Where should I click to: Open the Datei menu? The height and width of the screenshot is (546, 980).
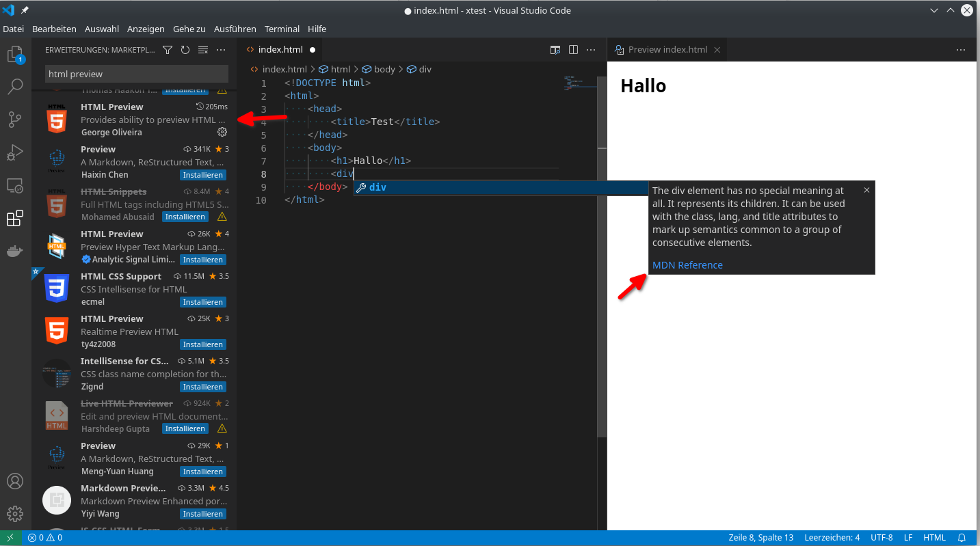[13, 29]
